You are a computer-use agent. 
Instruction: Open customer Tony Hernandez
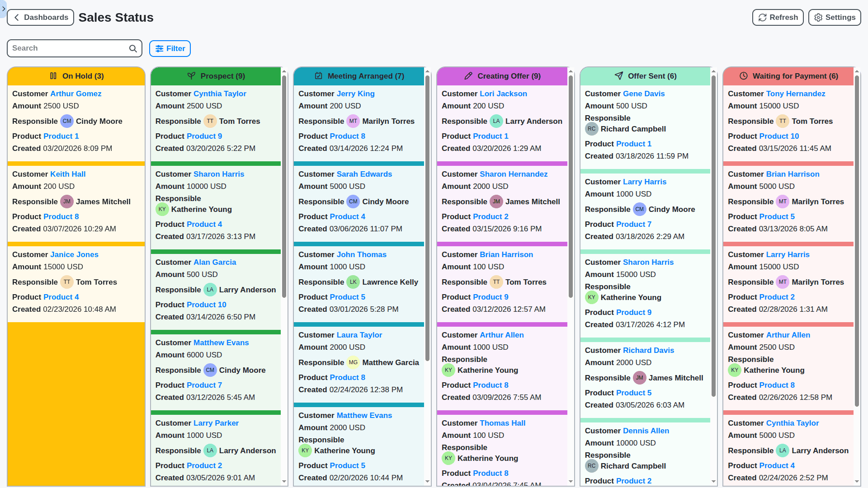click(x=796, y=94)
